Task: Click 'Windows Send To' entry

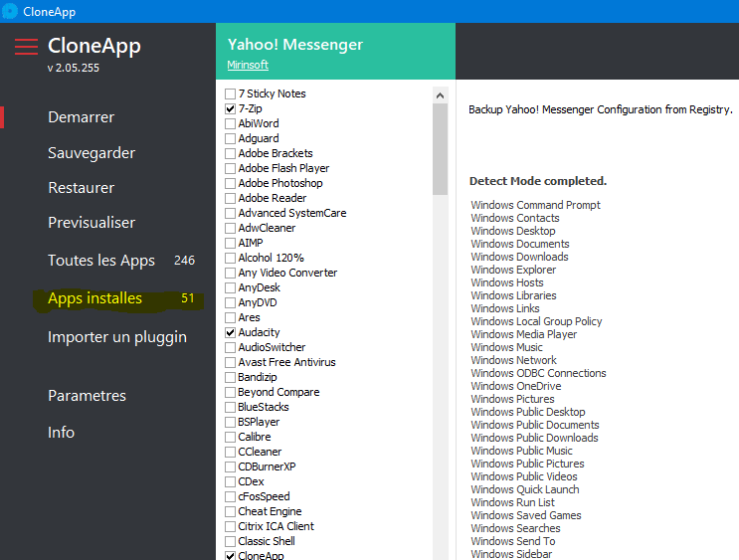Action: [x=513, y=541]
